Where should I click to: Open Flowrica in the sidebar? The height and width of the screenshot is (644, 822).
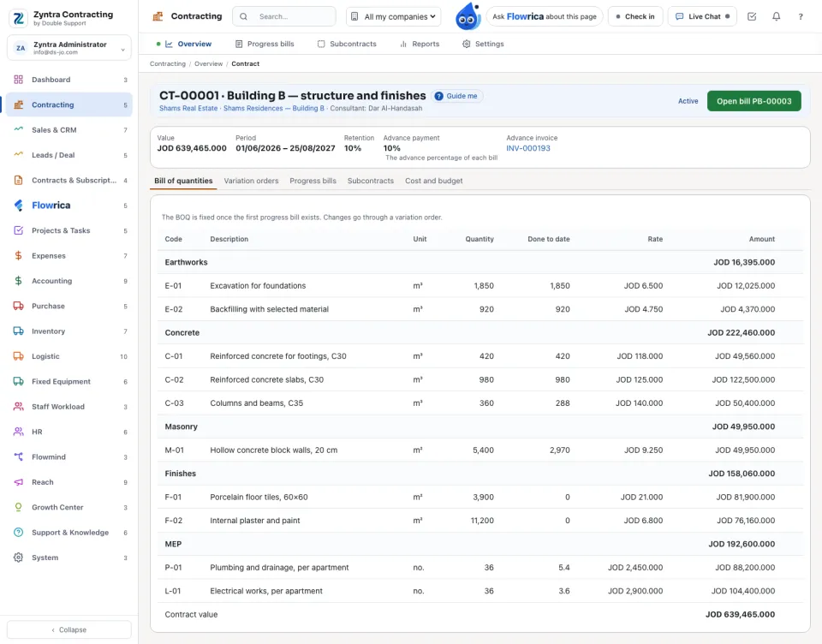pos(69,205)
